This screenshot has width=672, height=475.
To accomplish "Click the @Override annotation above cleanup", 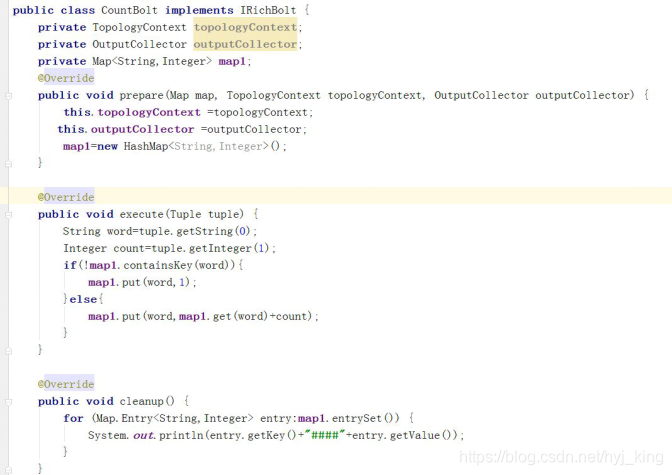I will [x=66, y=384].
